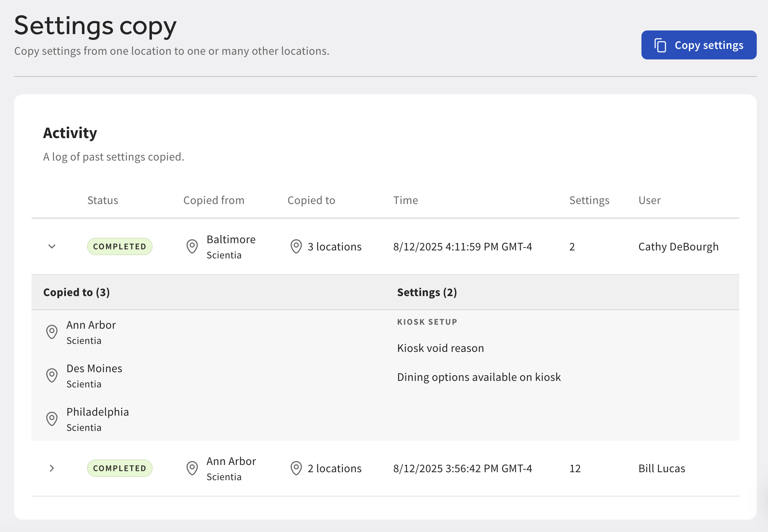
Task: Click the Copied from column header
Action: coord(214,200)
